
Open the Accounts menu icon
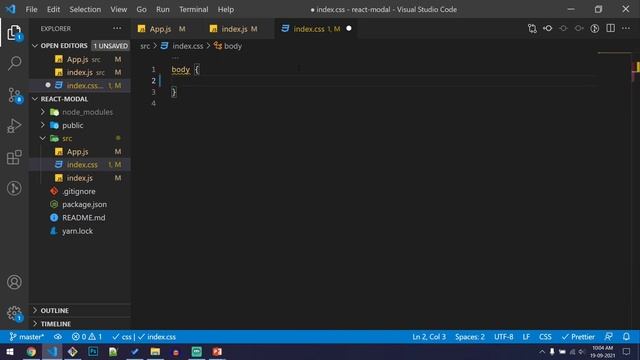click(x=14, y=282)
